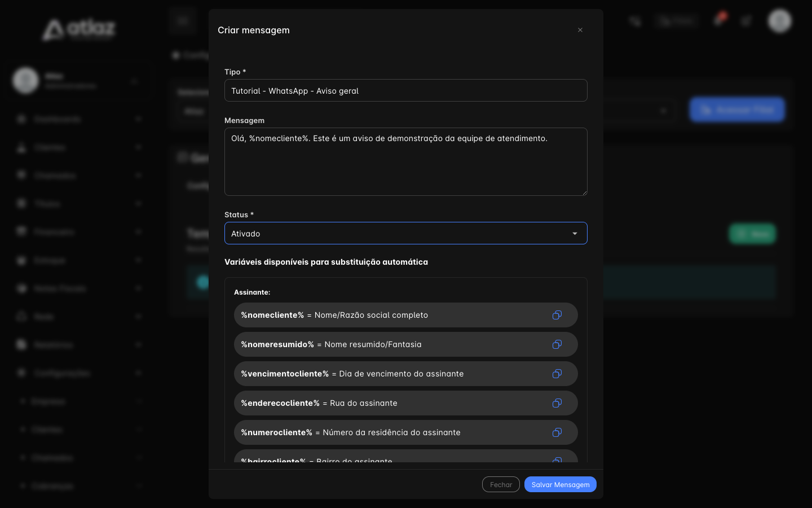This screenshot has width=812, height=508.
Task: Copy the %enderecocliente% variable
Action: coord(557,403)
